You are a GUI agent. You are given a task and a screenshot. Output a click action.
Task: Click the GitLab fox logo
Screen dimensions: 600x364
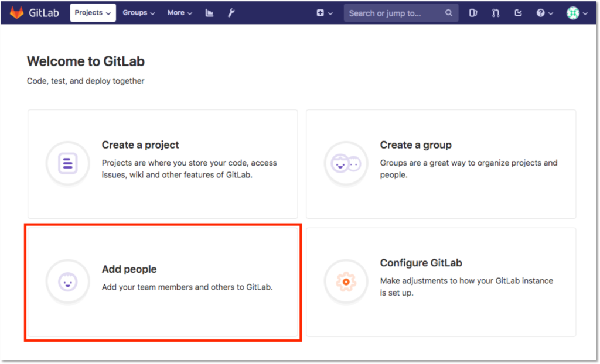16,13
